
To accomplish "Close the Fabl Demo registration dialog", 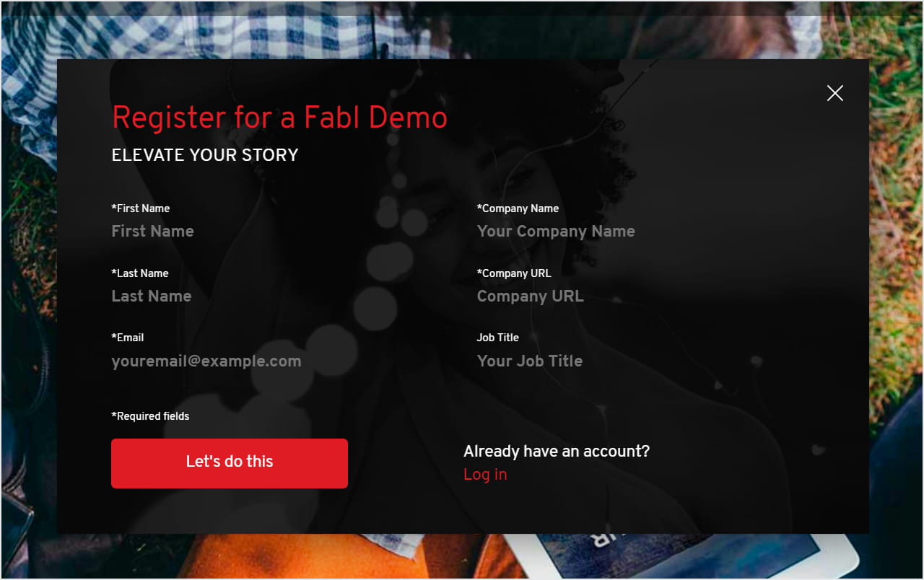I will tap(835, 93).
